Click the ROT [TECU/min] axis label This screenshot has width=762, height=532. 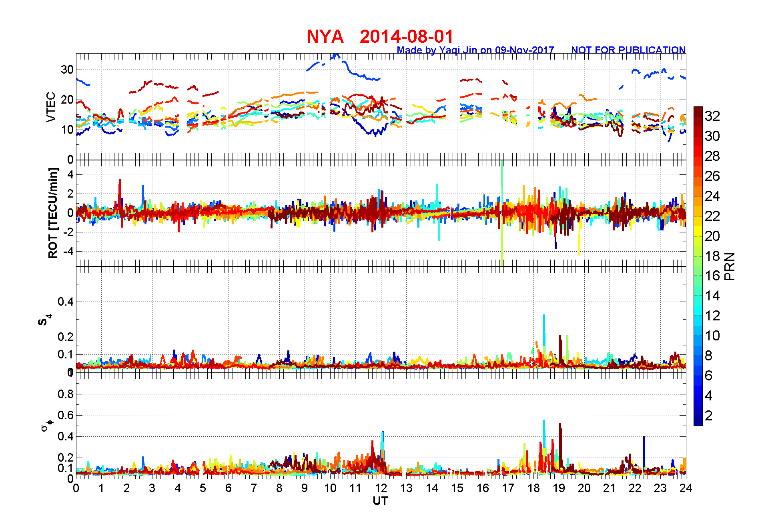pos(53,213)
